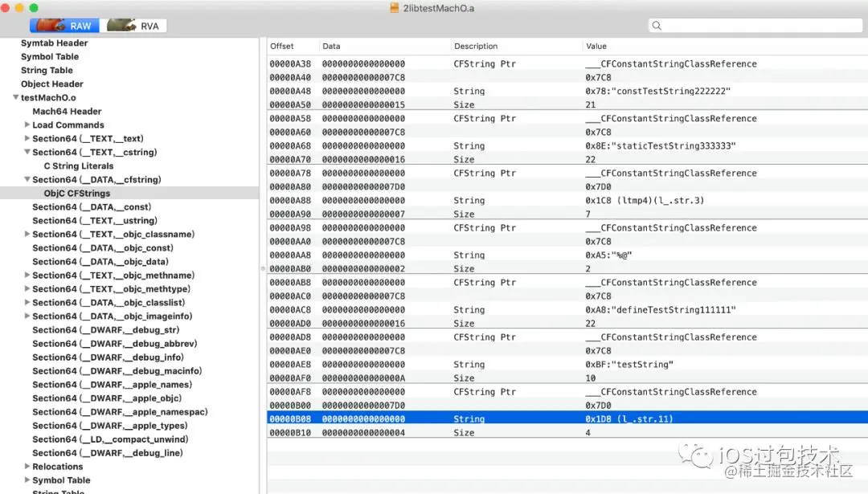Select value 0xBF:"testString"
868x494 pixels.
pyautogui.click(x=628, y=365)
